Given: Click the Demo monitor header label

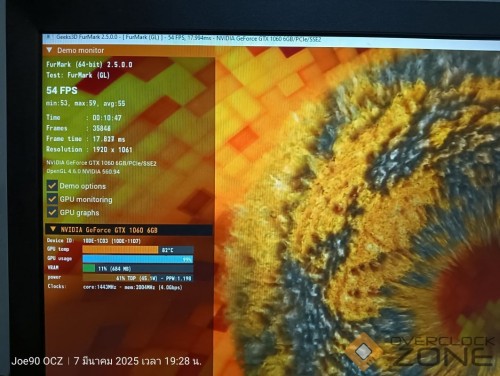Looking at the screenshot, I should (x=80, y=50).
